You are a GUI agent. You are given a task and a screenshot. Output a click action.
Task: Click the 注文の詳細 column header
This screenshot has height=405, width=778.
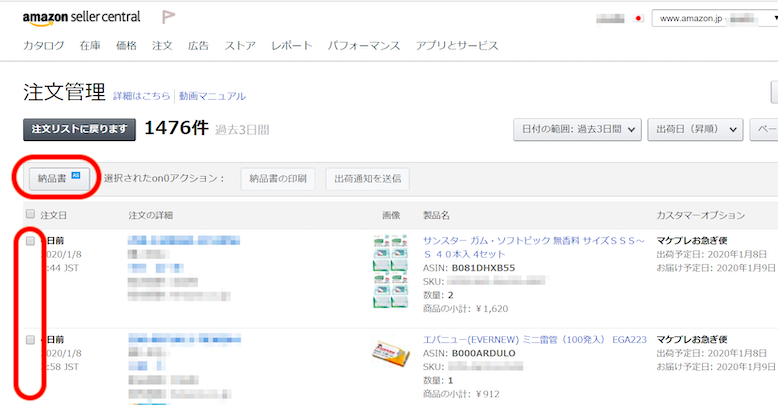[x=150, y=215]
